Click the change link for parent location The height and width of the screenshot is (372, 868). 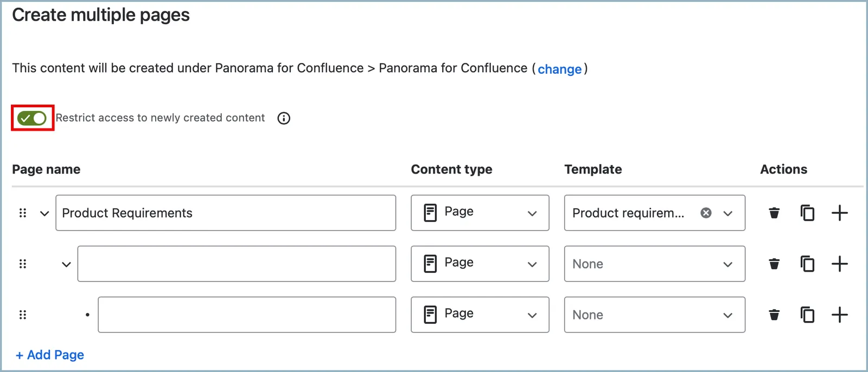(x=559, y=69)
